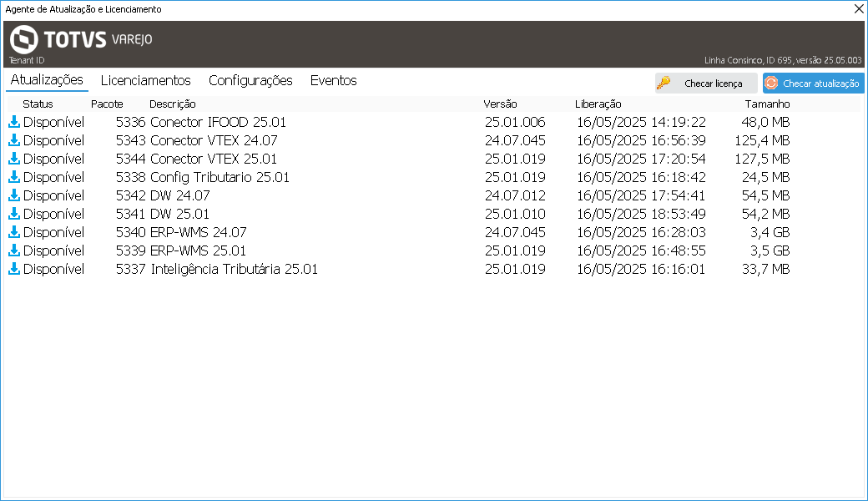Screen dimensions: 868x501
Task: Switch to the Eventos tab
Action: click(x=333, y=80)
